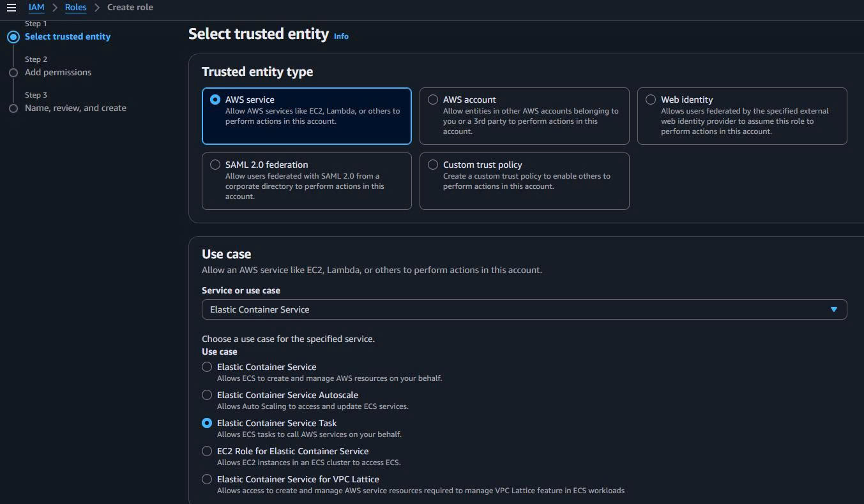Open the Info link beside Select trusted entity
This screenshot has width=864, height=504.
(x=341, y=36)
